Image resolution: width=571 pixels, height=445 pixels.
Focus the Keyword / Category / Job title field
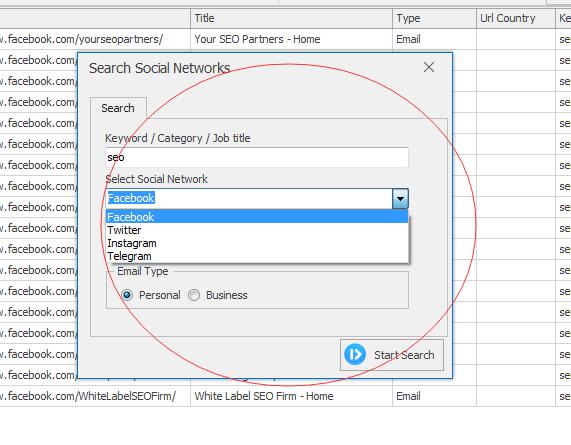tap(257, 157)
